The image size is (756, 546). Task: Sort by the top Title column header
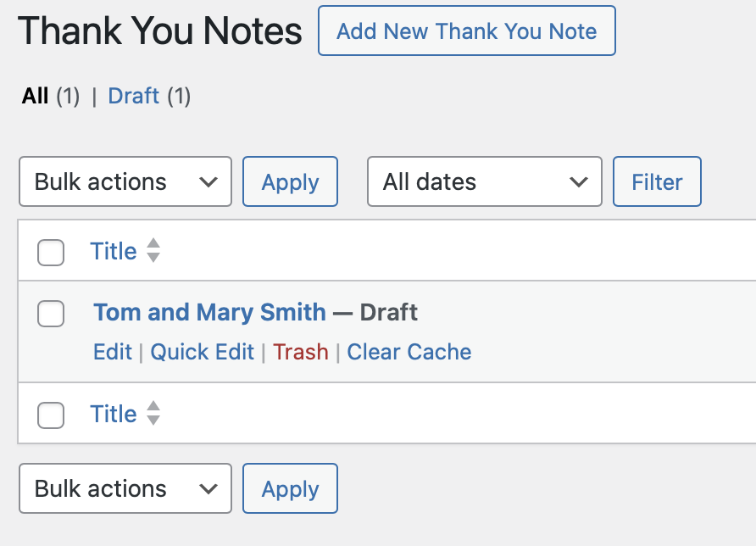[114, 251]
